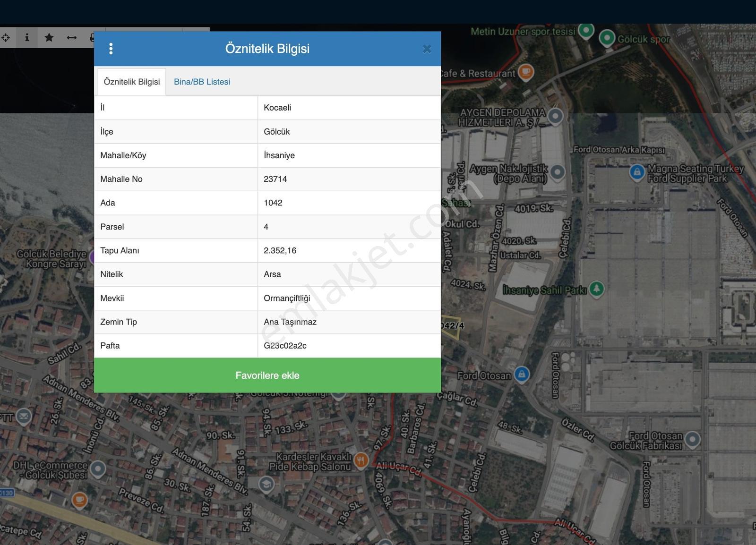The width and height of the screenshot is (756, 545).
Task: Select the DHL eCommerce Gölcük Şubesi pin
Action: (x=98, y=468)
